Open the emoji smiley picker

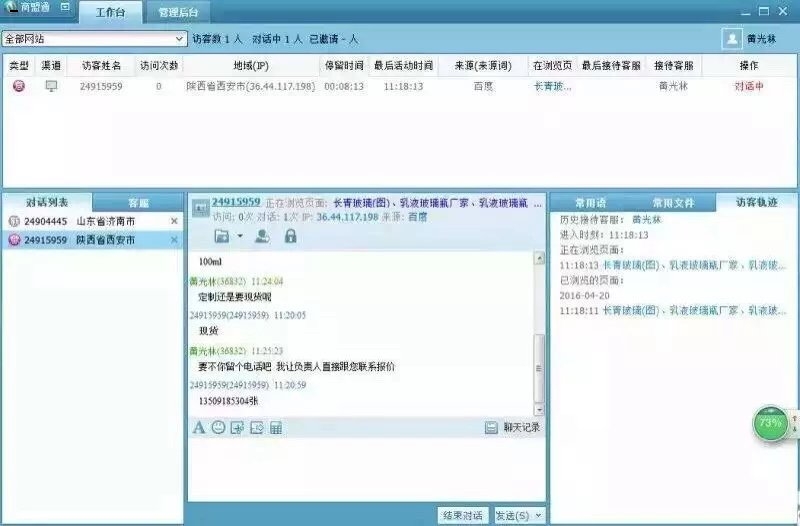[x=218, y=428]
